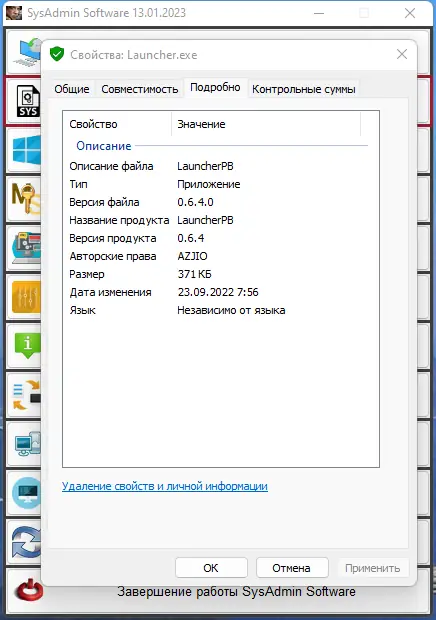Viewport: 436px width, 620px height.
Task: Minimize the SysAdmin Software window
Action: (x=319, y=13)
